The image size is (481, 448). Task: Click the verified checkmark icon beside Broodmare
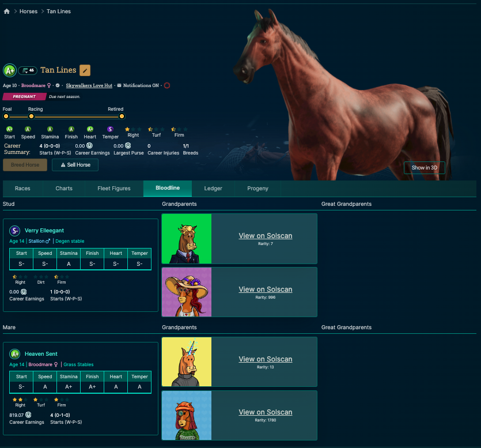coord(58,85)
